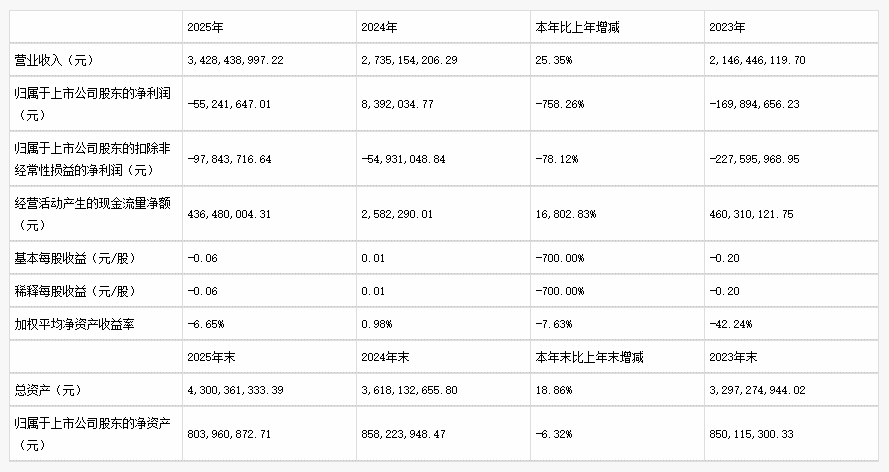Click the 营业收入（元） row label
This screenshot has height=472, width=889.
[51, 60]
